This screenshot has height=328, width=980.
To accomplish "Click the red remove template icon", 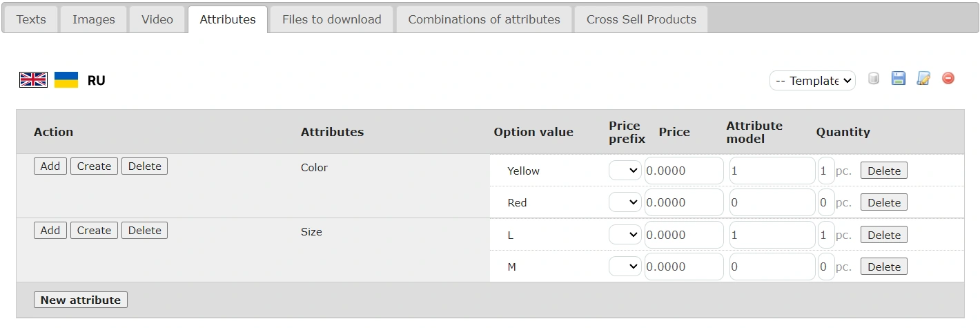I will pyautogui.click(x=948, y=79).
